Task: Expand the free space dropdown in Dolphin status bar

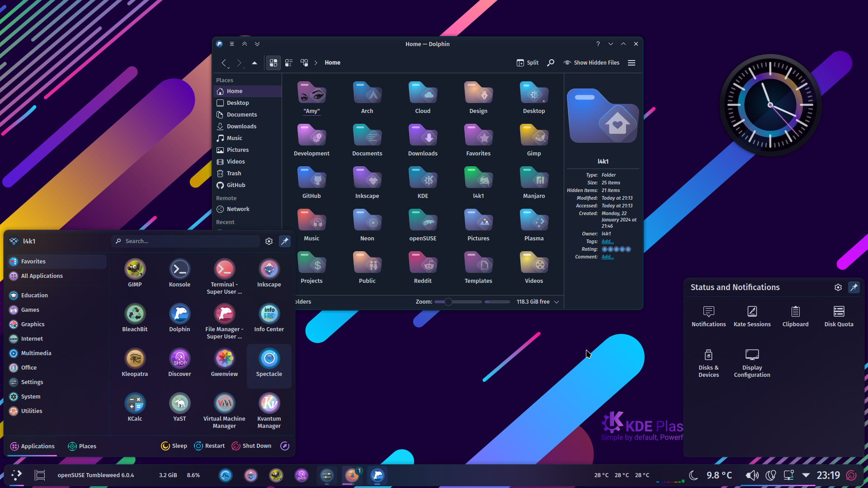Action: [x=557, y=302]
